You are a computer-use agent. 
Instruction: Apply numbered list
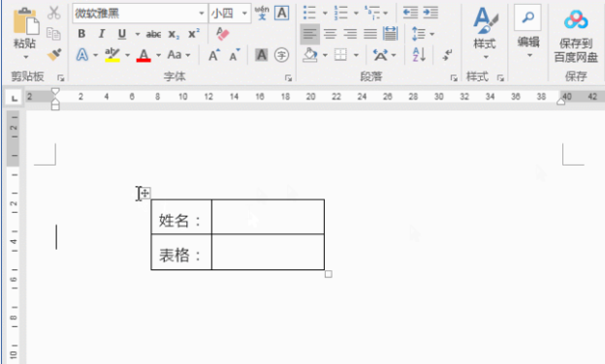(x=341, y=13)
